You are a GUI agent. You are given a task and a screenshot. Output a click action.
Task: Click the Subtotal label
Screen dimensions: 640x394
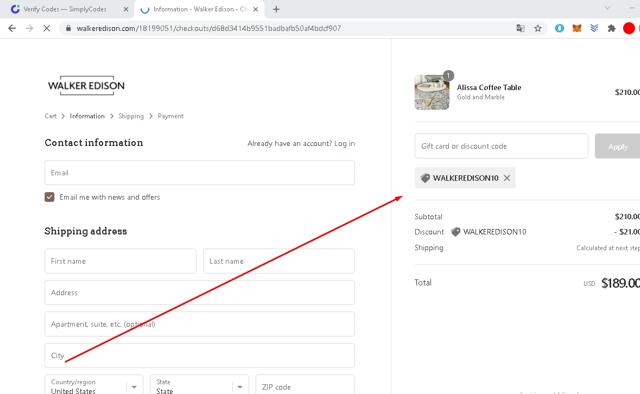click(x=428, y=217)
